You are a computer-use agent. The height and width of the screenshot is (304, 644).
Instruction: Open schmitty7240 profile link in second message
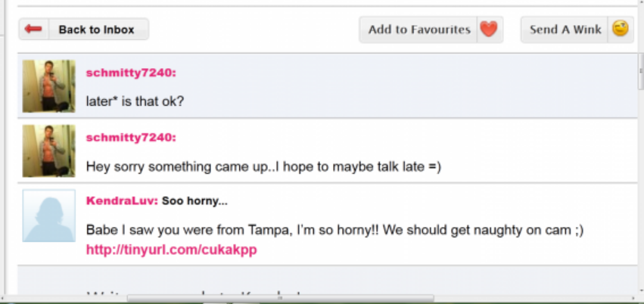[131, 137]
